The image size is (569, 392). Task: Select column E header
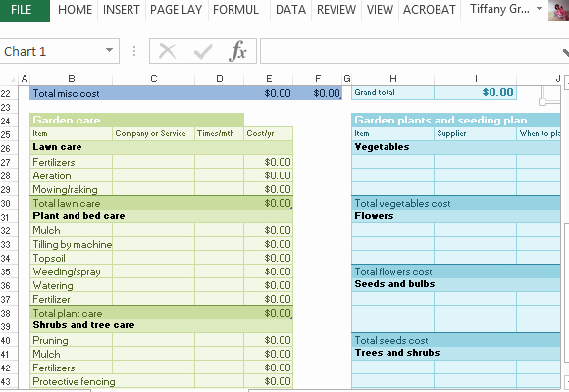269,79
